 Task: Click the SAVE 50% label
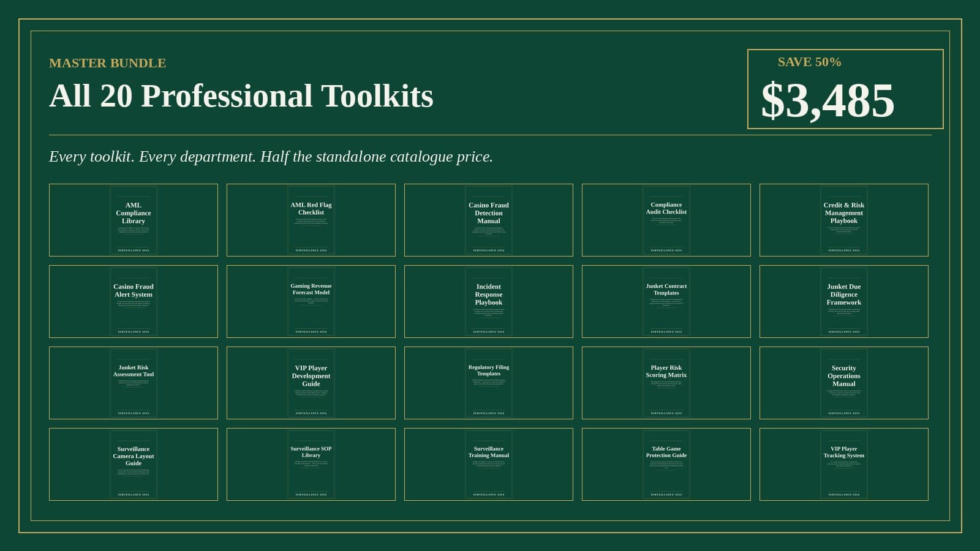pos(809,62)
